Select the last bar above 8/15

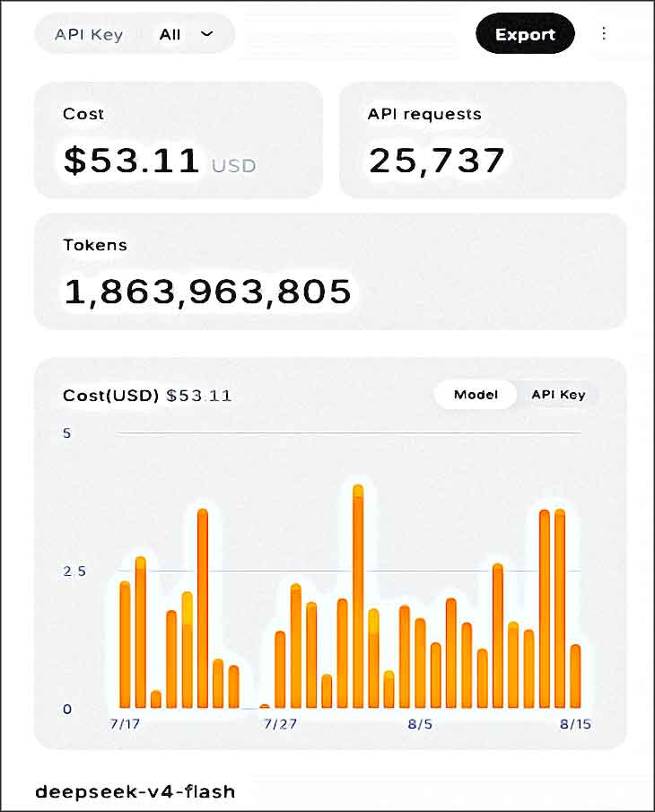click(x=575, y=676)
